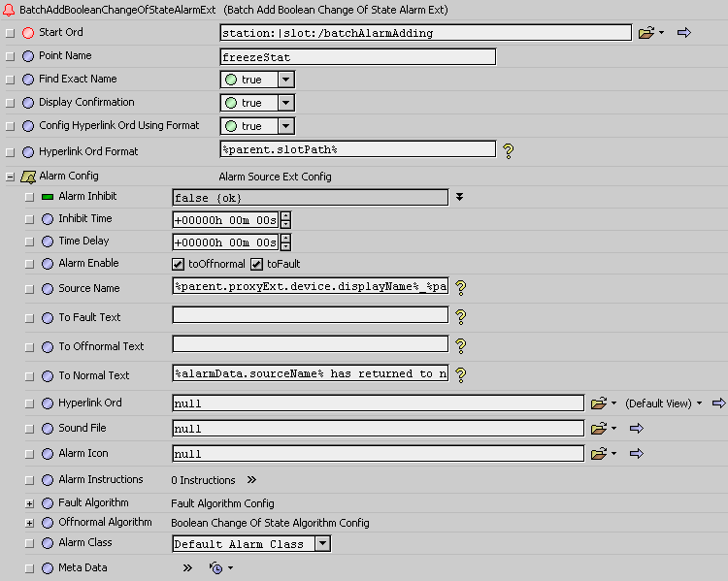The width and height of the screenshot is (728, 581).
Task: Click help icon next to Hyperlink Ord Format
Action: coord(507,150)
